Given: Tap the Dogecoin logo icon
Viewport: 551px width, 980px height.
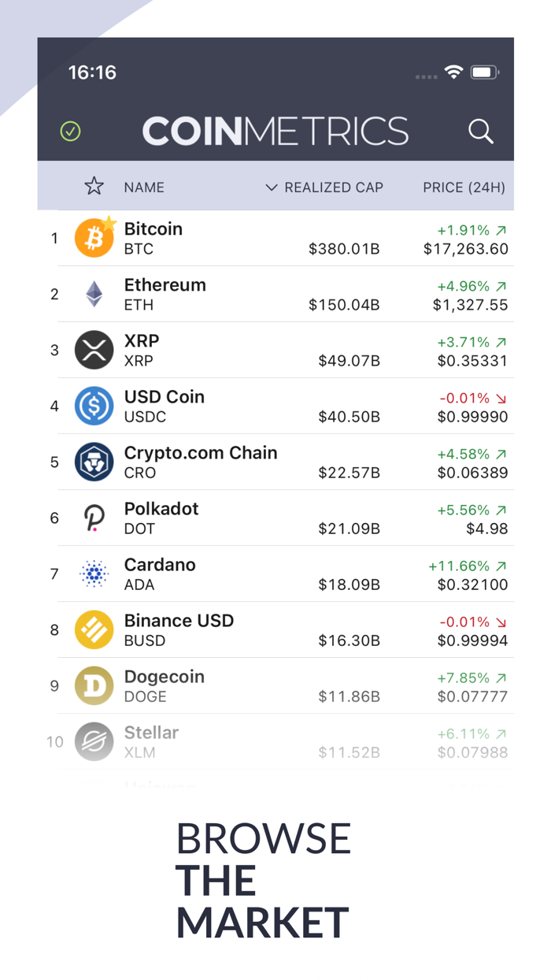Looking at the screenshot, I should pyautogui.click(x=94, y=685).
